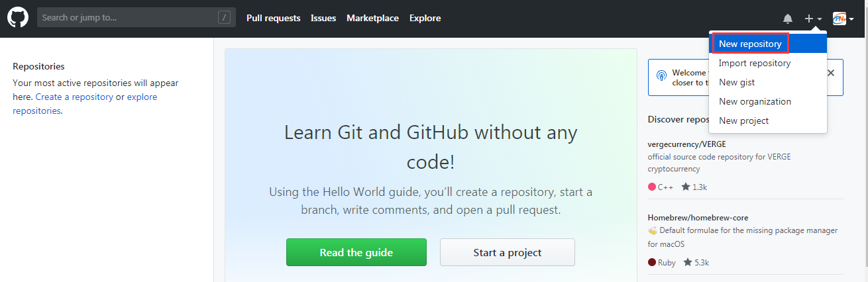Screen dimensions: 868x282
Task: Click the broadcast icon in Welcome banner
Action: [661, 75]
